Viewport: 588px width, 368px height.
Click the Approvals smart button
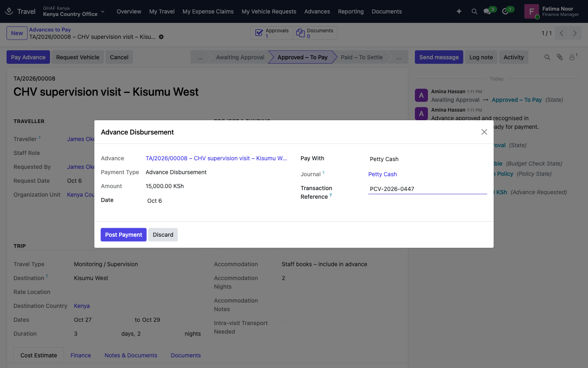[x=272, y=33]
